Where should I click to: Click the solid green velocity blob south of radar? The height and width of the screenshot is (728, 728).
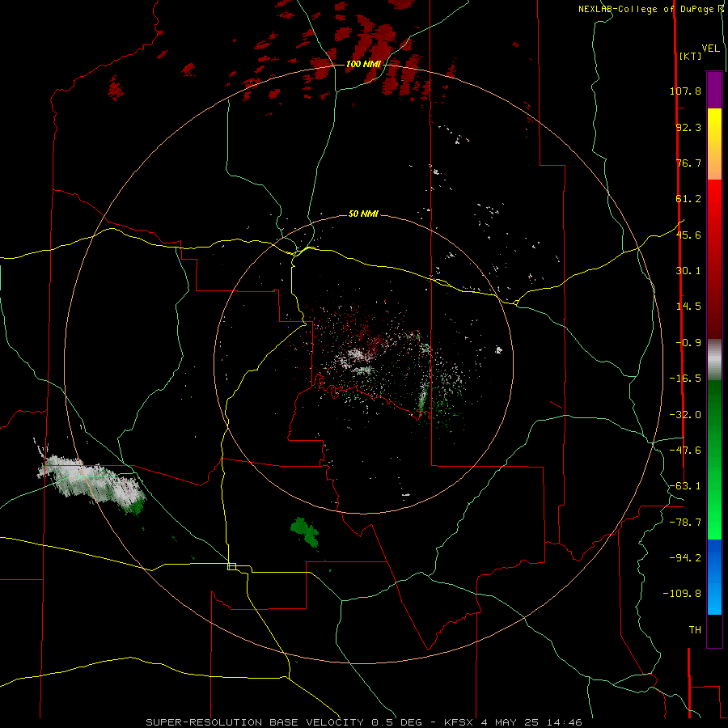click(305, 532)
